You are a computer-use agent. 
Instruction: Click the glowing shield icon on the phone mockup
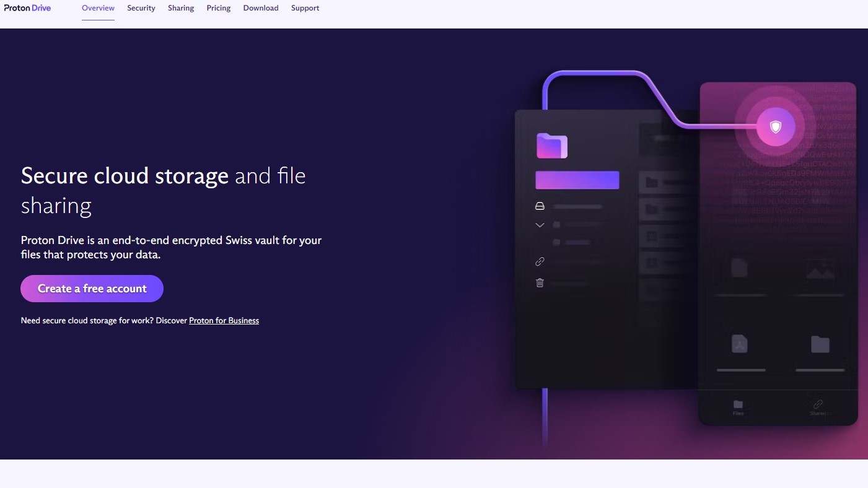pyautogui.click(x=776, y=126)
